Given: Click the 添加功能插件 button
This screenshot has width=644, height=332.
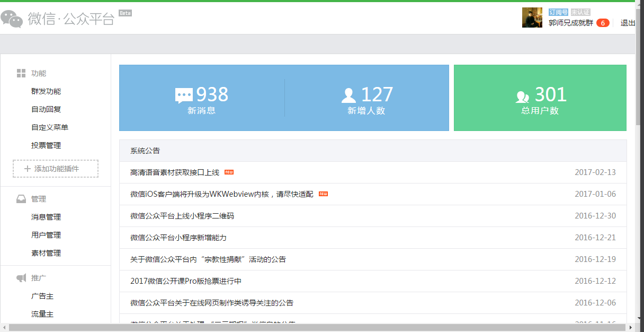Looking at the screenshot, I should tap(56, 169).
